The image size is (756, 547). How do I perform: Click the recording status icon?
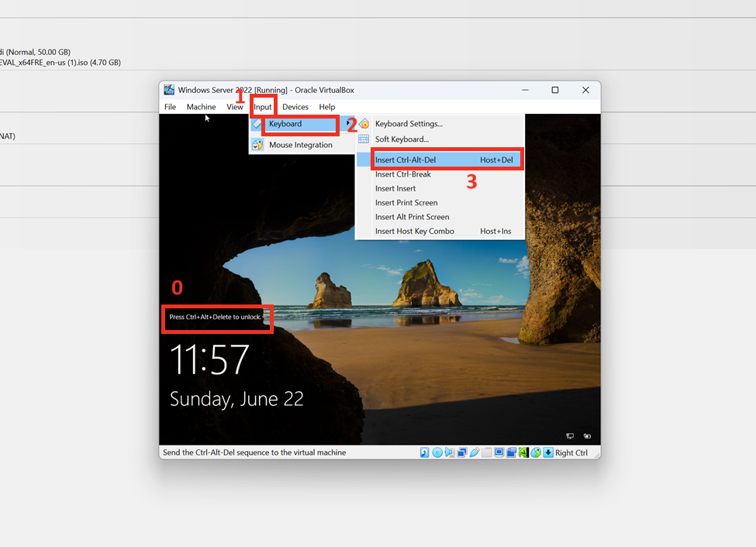(x=511, y=452)
